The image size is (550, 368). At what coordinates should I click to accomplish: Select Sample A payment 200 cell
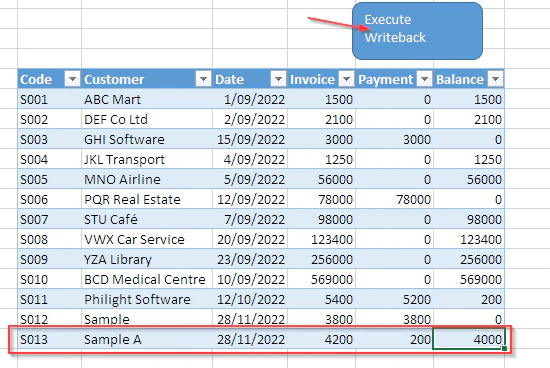394,339
